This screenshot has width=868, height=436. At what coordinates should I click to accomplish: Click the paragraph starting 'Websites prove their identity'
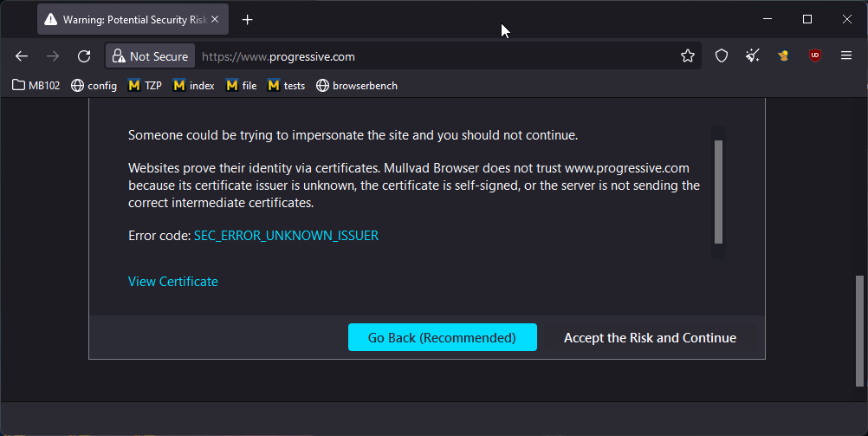click(x=414, y=185)
